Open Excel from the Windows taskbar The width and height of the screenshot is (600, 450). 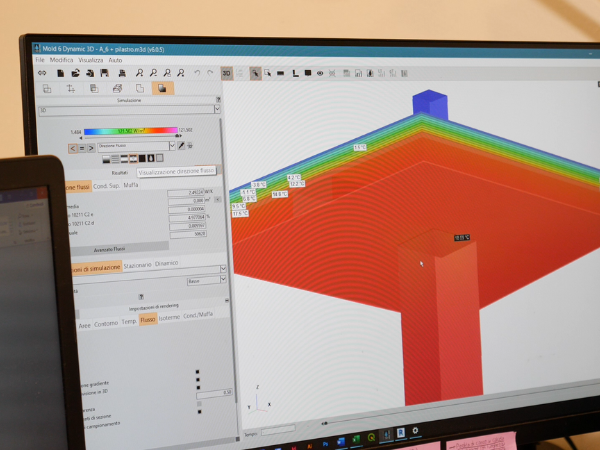click(x=356, y=439)
